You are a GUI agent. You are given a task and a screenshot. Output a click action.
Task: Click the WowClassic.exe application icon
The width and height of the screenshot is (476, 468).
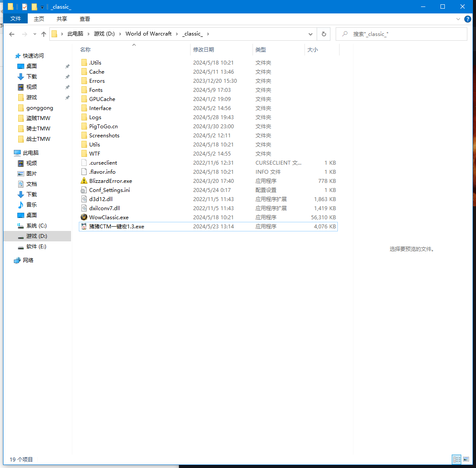point(84,217)
